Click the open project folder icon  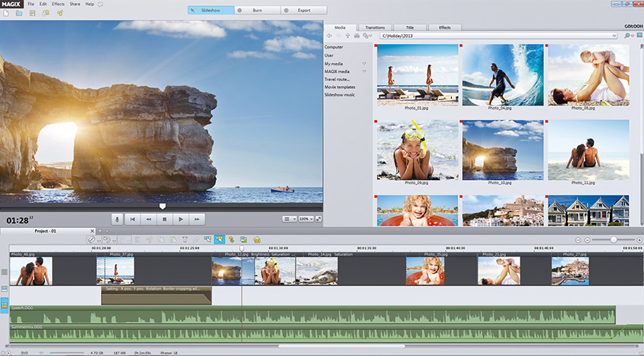coord(19,13)
